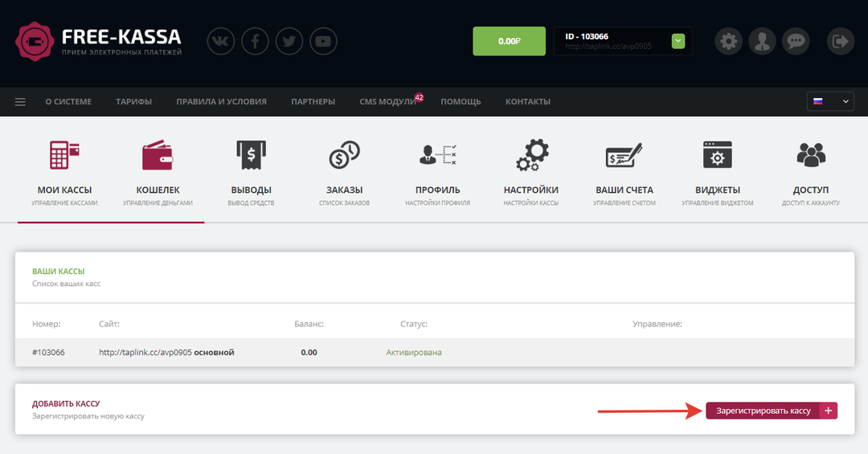Screen dimensions: 868x454
Task: Click the ПРОФИЛЬ tab label
Action: [x=438, y=190]
